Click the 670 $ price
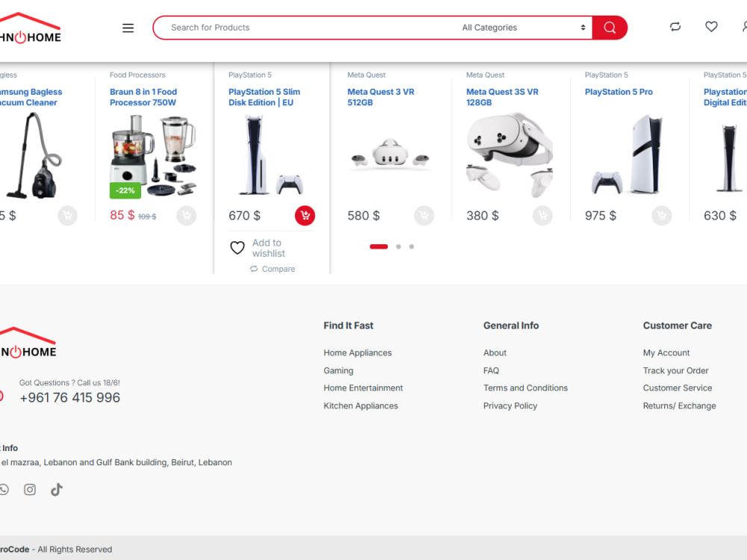Image resolution: width=747 pixels, height=560 pixels. click(244, 216)
